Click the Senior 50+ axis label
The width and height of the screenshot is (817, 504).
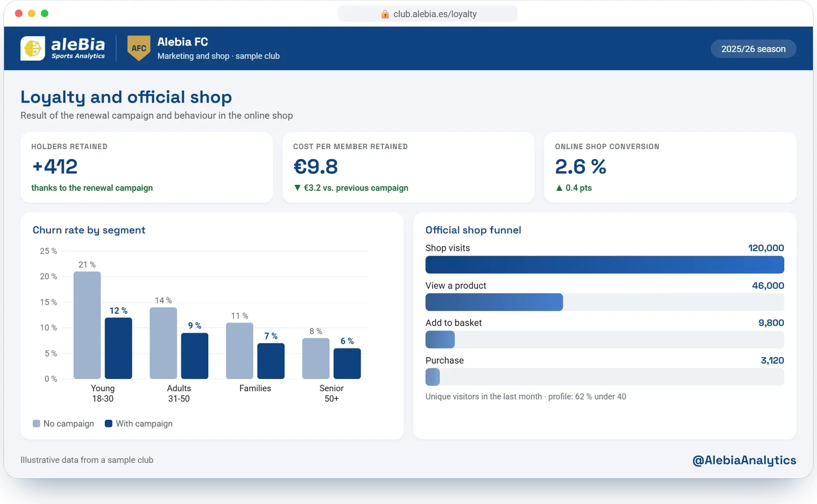coord(331,393)
